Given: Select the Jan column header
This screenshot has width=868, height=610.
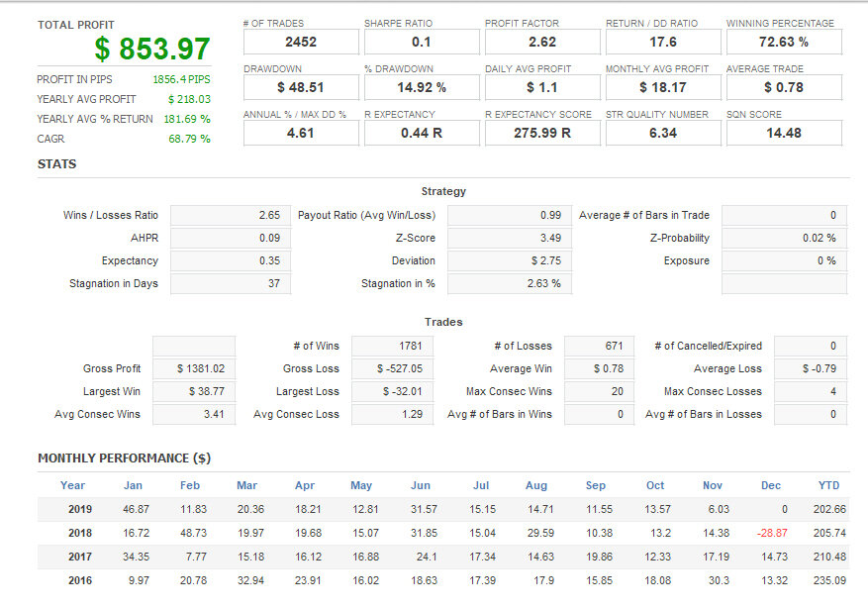Looking at the screenshot, I should [133, 485].
